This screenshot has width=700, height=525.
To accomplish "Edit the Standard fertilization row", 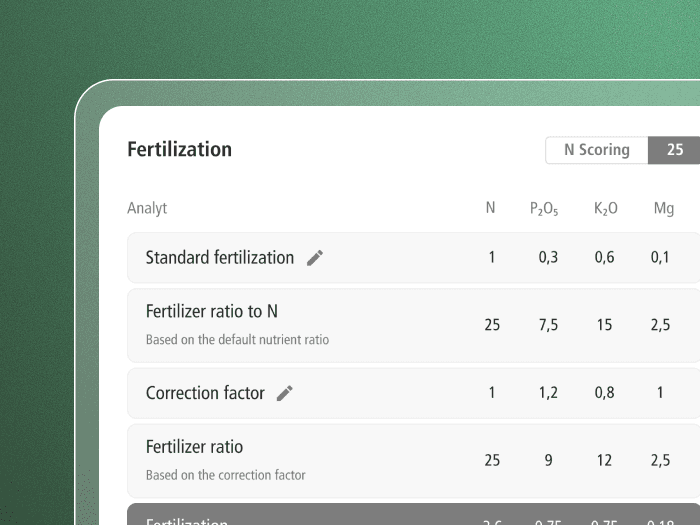I will tap(315, 258).
